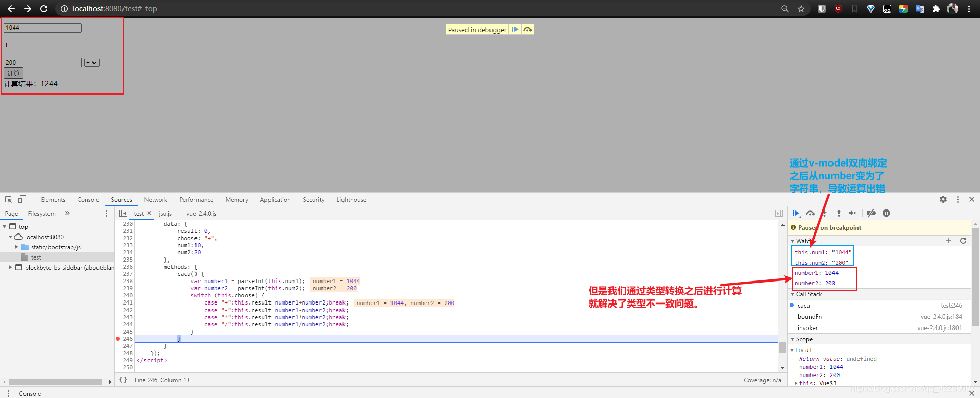Click the second number input showing 200

click(x=42, y=63)
